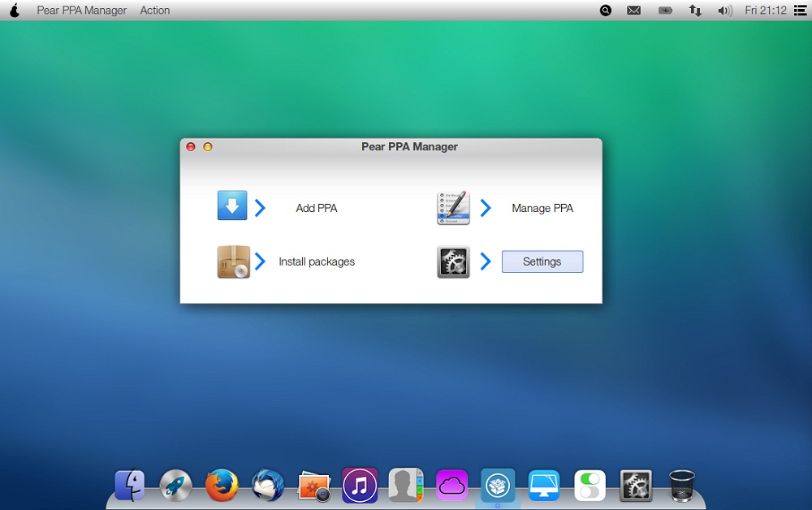Choose Install packages
This screenshot has height=510, width=812.
(317, 262)
